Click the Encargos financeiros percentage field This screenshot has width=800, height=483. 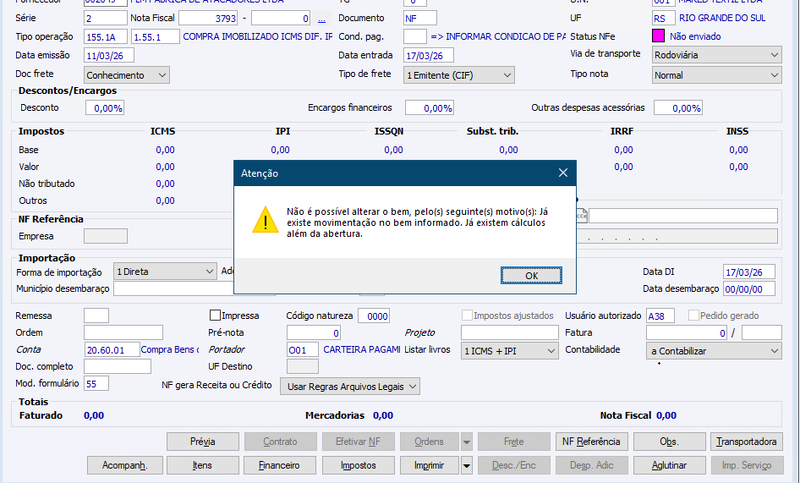pyautogui.click(x=430, y=108)
